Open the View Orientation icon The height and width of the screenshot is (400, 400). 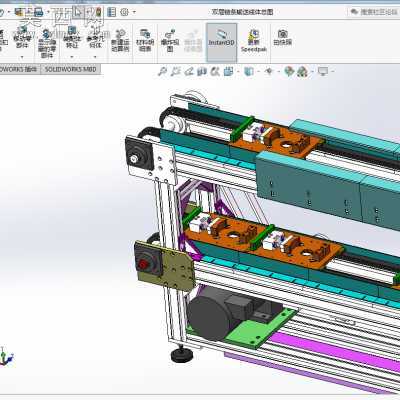pos(229,71)
